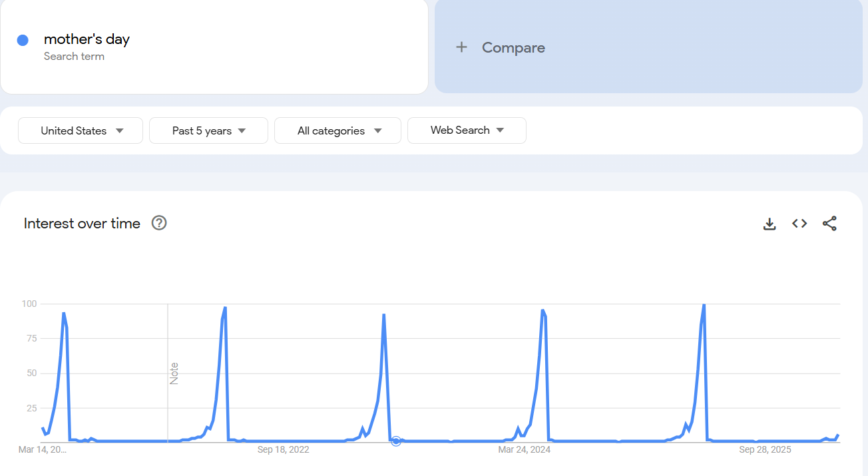Image resolution: width=868 pixels, height=476 pixels.
Task: Click the Interest over time heading
Action: point(81,223)
